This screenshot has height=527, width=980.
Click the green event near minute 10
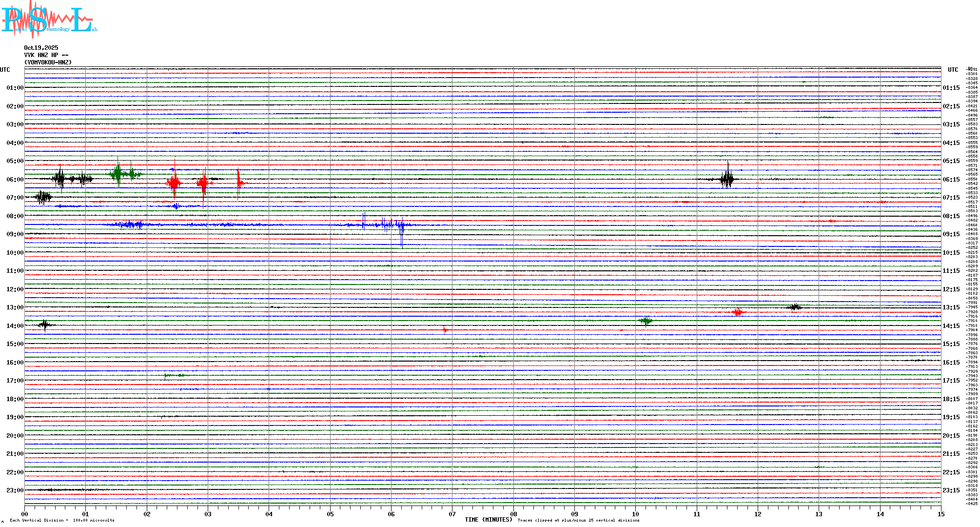(646, 321)
